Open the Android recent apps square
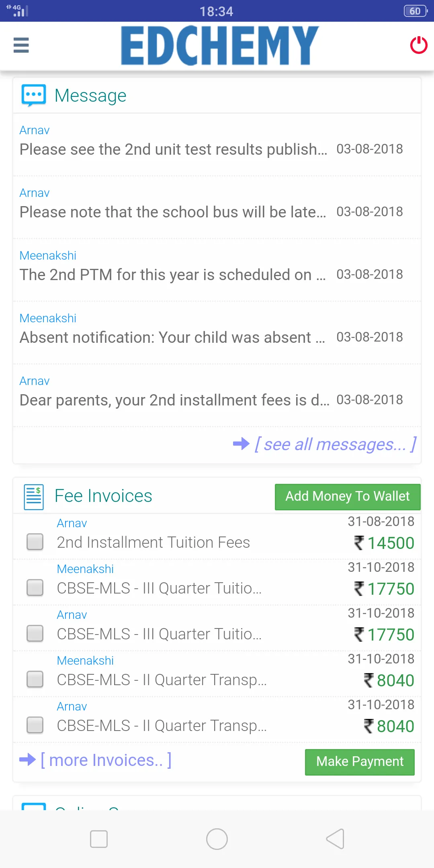Screen dimensions: 434x868 99,839
